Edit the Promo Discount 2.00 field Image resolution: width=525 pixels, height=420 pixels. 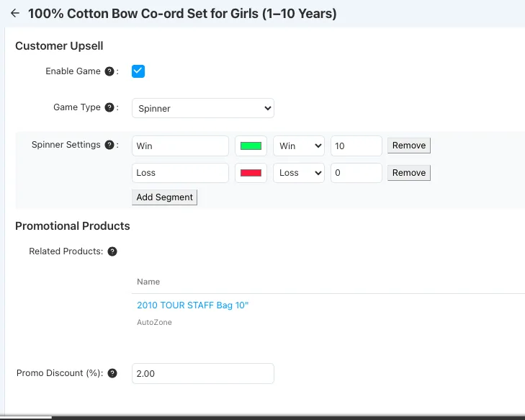point(203,373)
